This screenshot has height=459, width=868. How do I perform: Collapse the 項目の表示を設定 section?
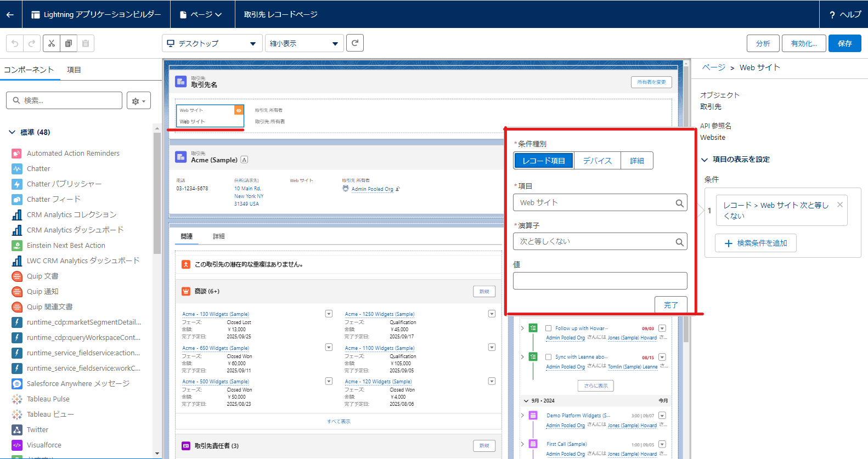pyautogui.click(x=705, y=160)
